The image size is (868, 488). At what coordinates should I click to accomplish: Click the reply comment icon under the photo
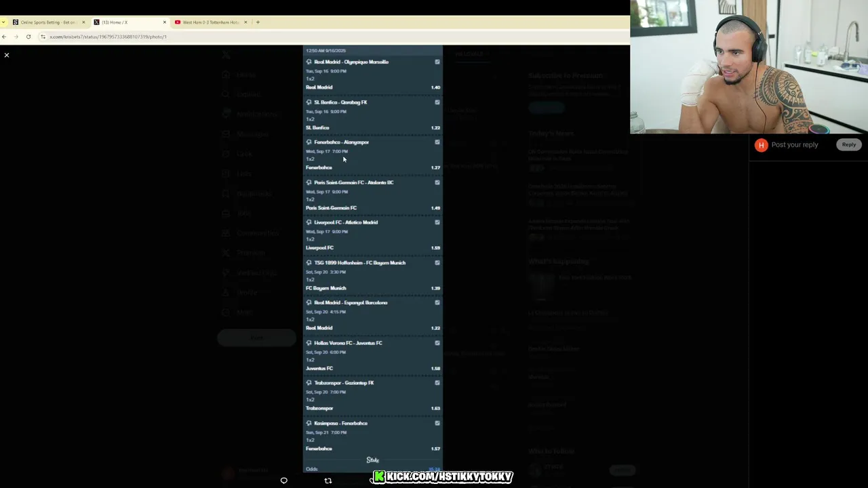click(284, 481)
